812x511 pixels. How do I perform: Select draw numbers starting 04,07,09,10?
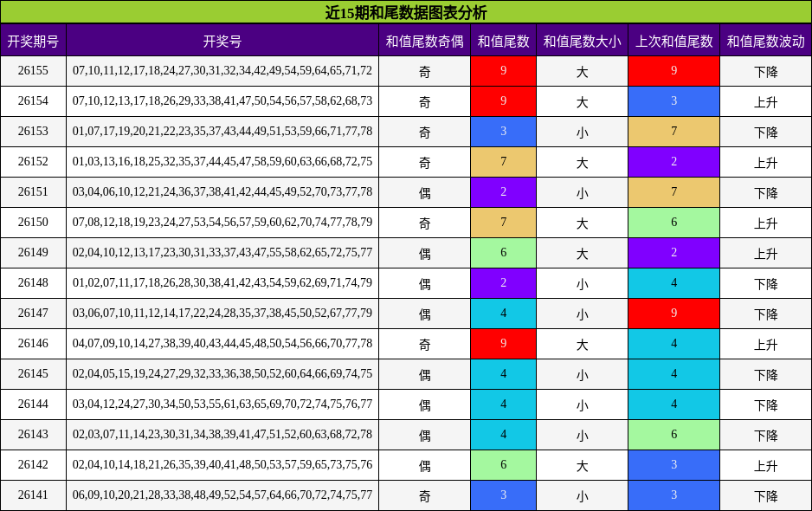pos(222,344)
